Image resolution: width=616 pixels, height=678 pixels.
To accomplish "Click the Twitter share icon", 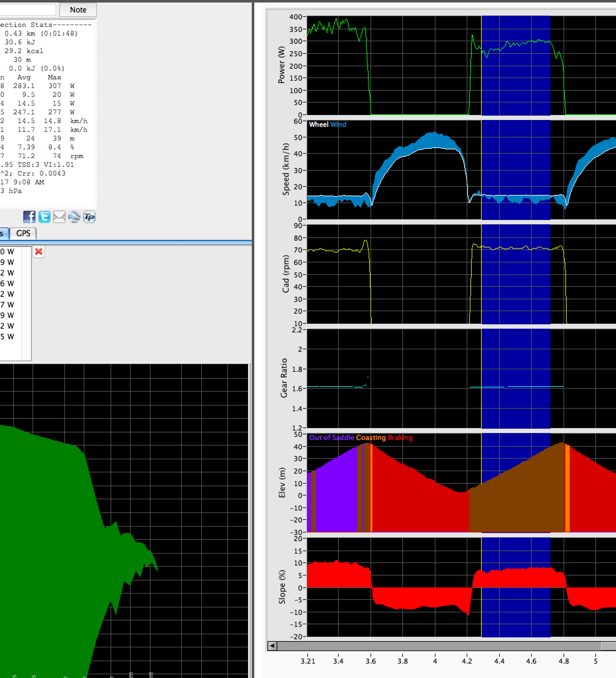I will pyautogui.click(x=44, y=217).
